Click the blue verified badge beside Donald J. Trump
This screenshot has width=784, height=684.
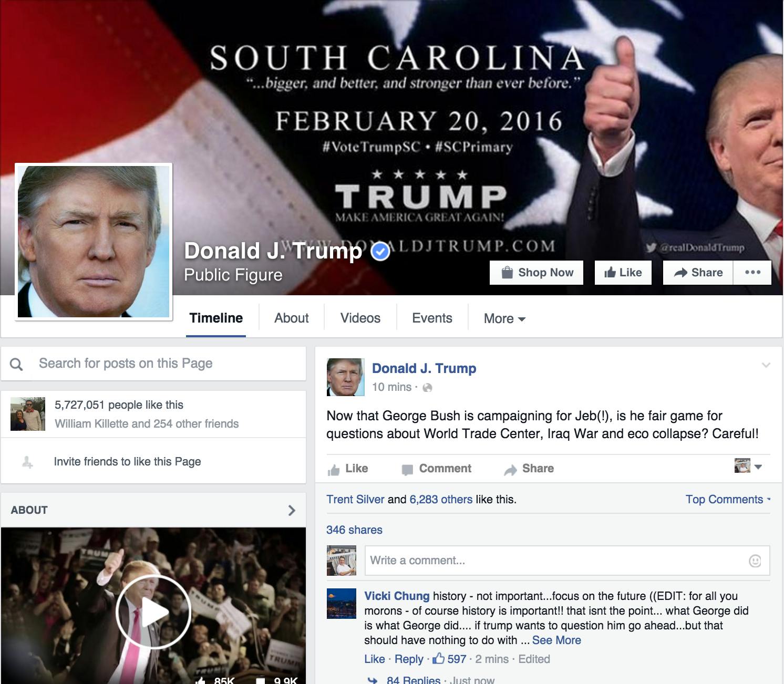coord(380,252)
